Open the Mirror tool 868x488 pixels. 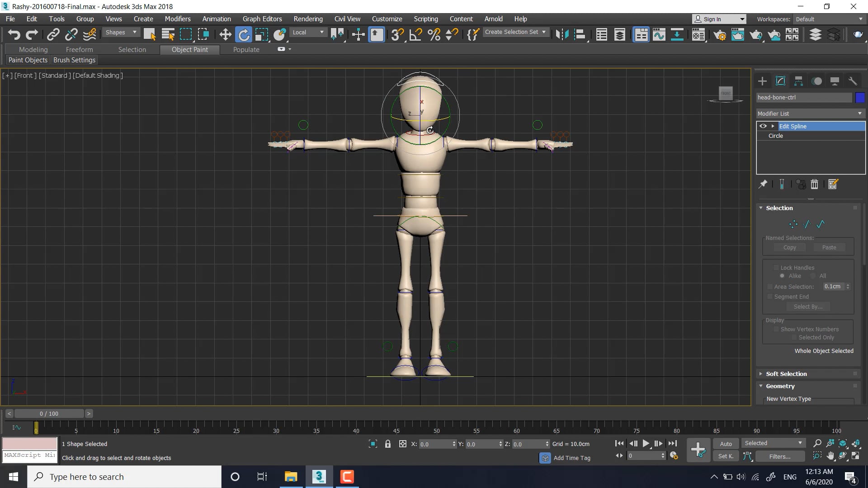[562, 34]
